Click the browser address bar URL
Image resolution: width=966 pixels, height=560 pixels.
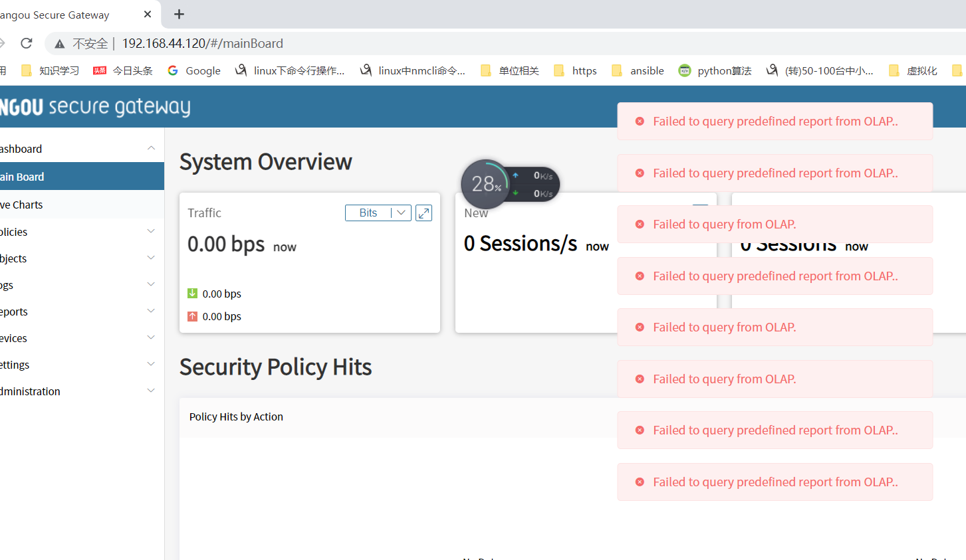[202, 43]
